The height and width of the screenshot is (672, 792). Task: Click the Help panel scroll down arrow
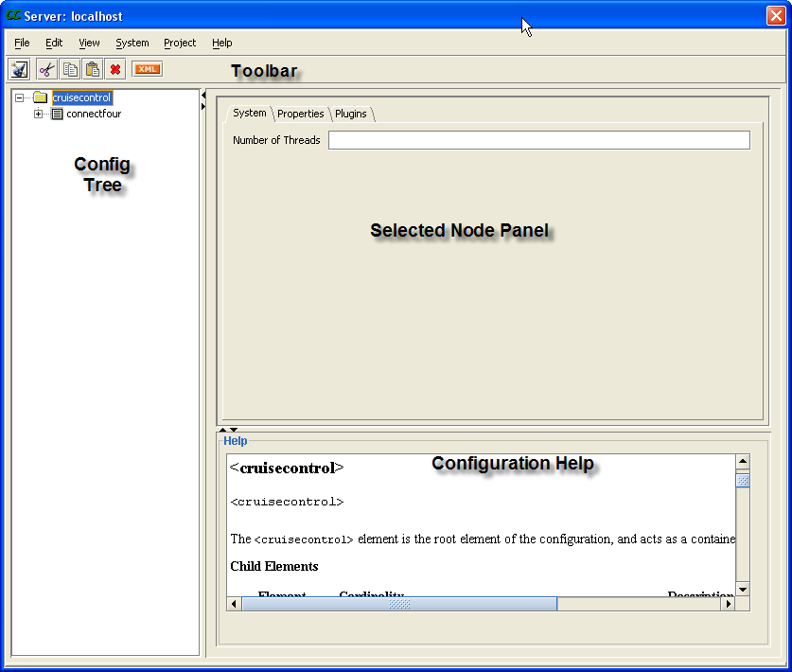pos(743,589)
